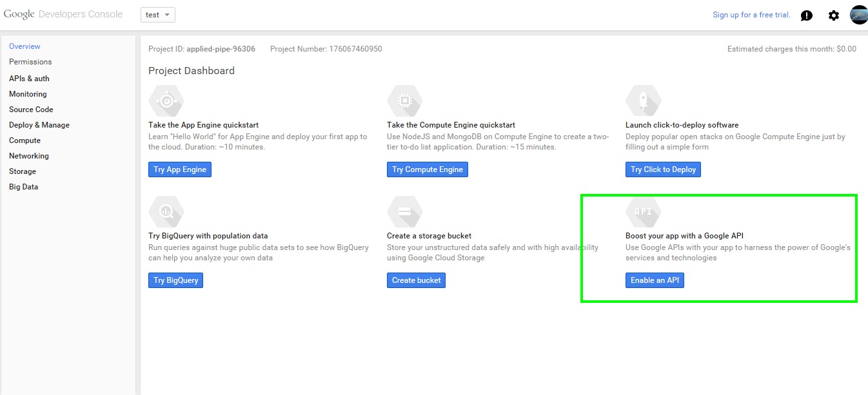Open the settings gear icon
The height and width of the screenshot is (395, 868).
coord(834,15)
